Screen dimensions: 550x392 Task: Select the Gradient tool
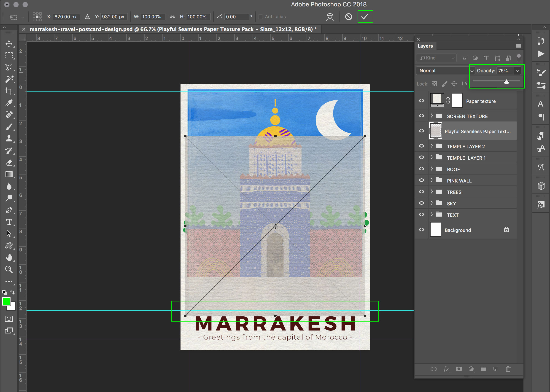point(9,174)
